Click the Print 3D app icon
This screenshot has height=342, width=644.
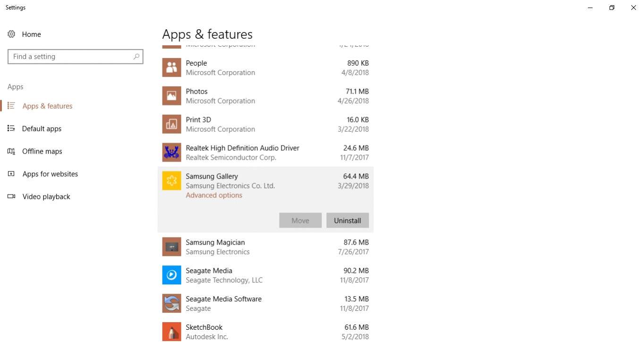coord(171,124)
